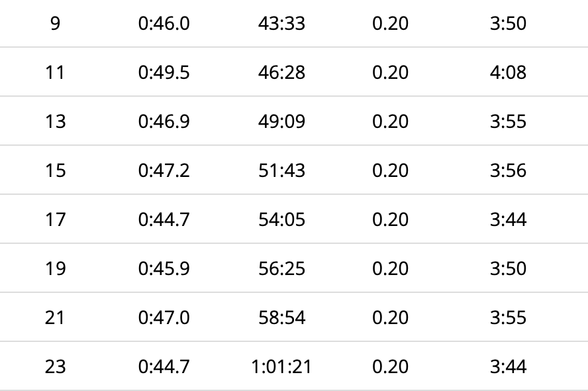Select lap number 9 cell
The width and height of the screenshot is (588, 391).
55,23
